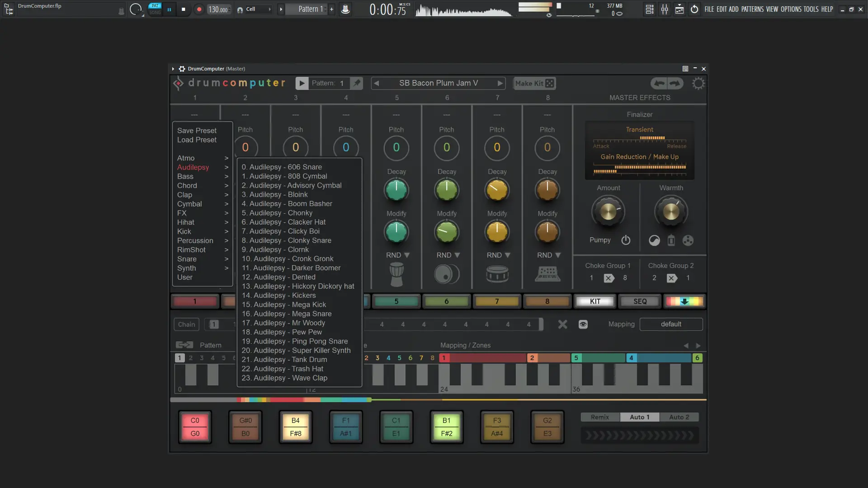Viewport: 868px width, 488px height.
Task: Click the DrumComputer settings gear icon
Action: point(698,83)
